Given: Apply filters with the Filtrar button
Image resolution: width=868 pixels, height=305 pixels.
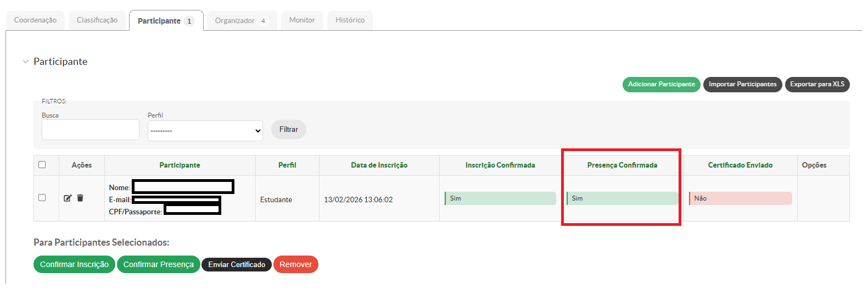Looking at the screenshot, I should pyautogui.click(x=288, y=130).
